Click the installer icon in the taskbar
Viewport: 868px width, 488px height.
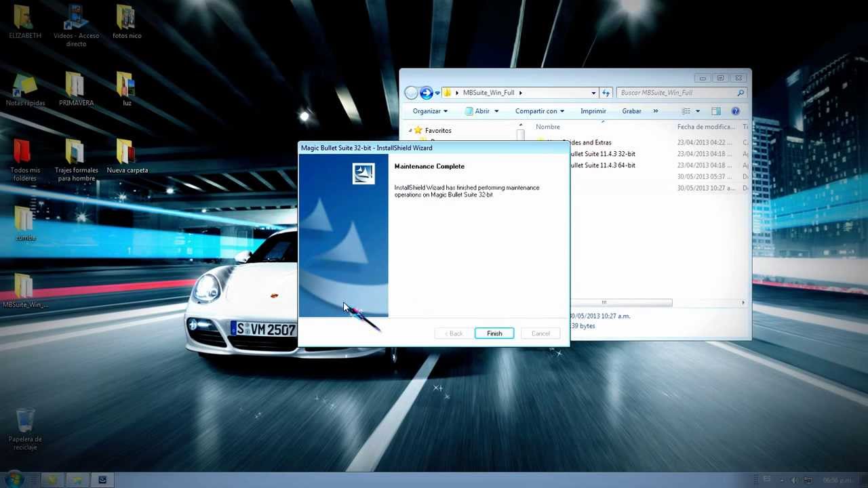tap(102, 480)
